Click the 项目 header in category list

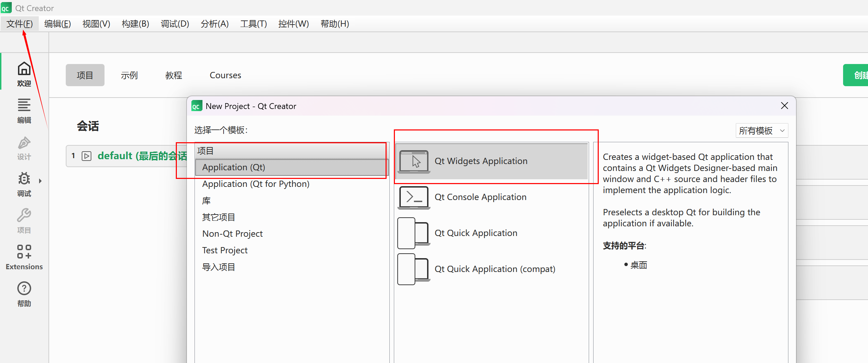292,151
